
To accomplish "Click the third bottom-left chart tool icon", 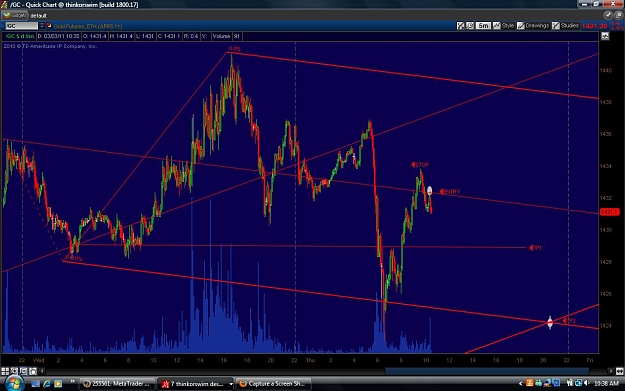I will [24, 371].
